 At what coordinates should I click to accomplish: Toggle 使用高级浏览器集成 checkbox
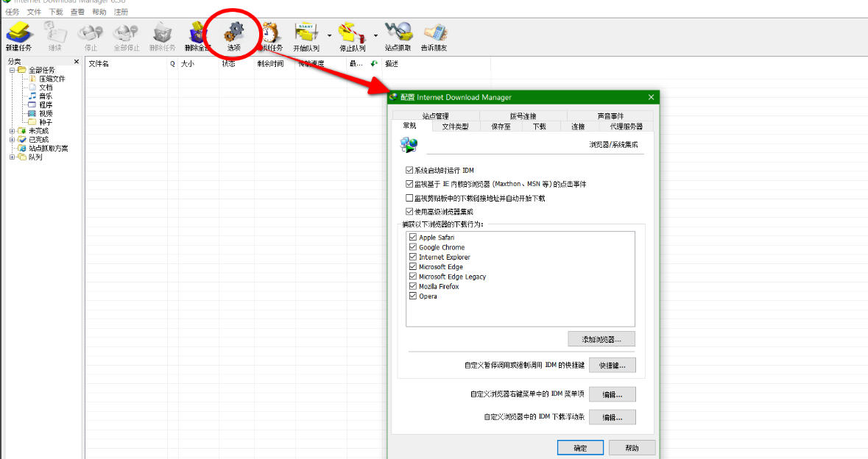pos(409,211)
